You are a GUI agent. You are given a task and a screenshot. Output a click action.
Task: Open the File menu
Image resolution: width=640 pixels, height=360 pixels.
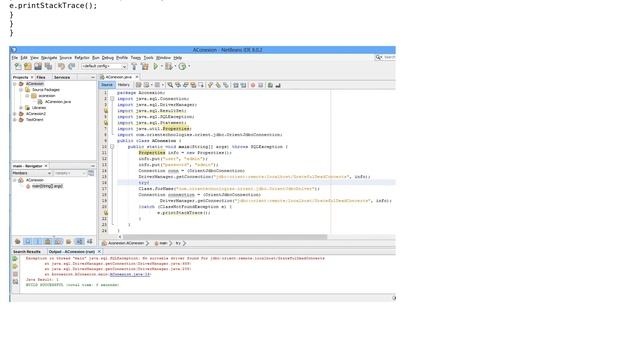click(x=15, y=58)
